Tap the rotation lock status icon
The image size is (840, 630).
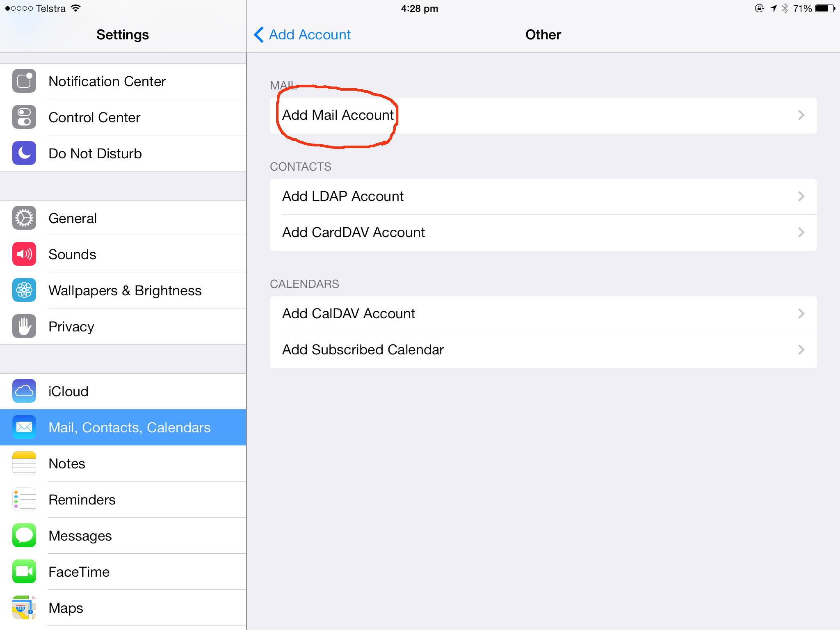point(759,8)
